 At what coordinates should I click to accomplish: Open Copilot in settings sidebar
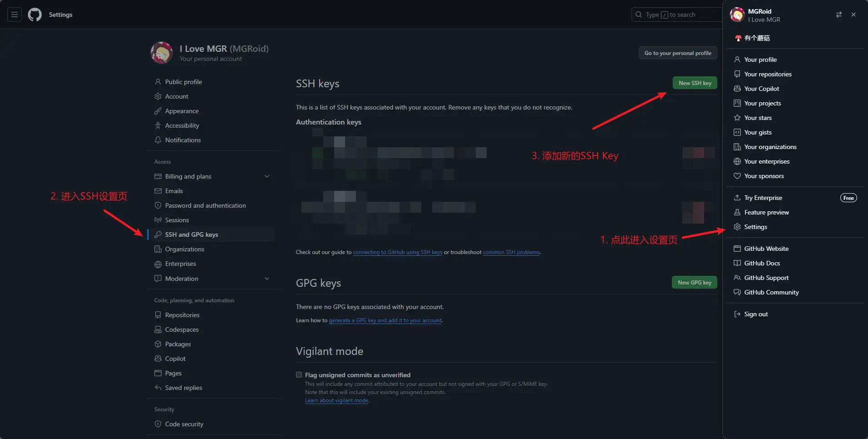click(x=212, y=359)
